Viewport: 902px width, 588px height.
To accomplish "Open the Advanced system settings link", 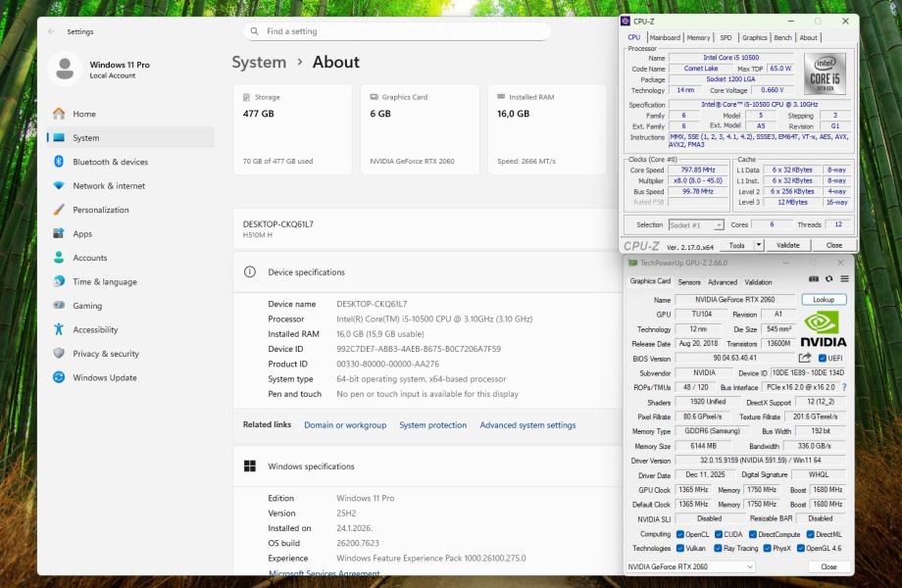I will click(527, 425).
